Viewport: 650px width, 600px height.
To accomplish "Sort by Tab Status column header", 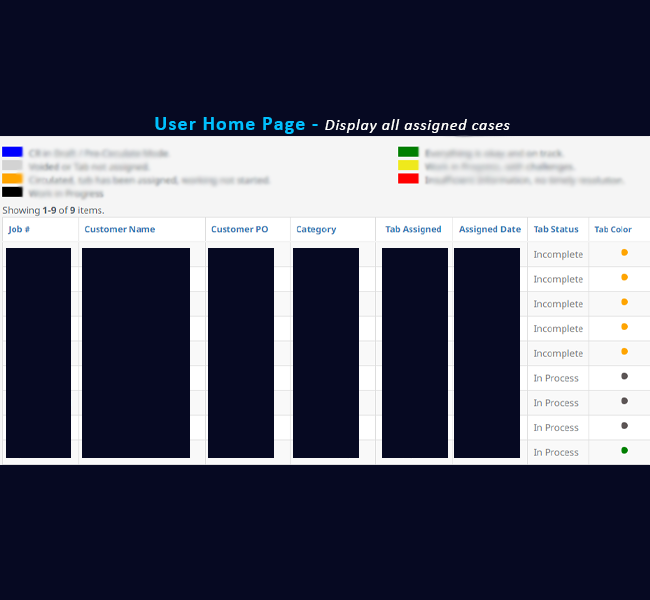I will (x=556, y=230).
